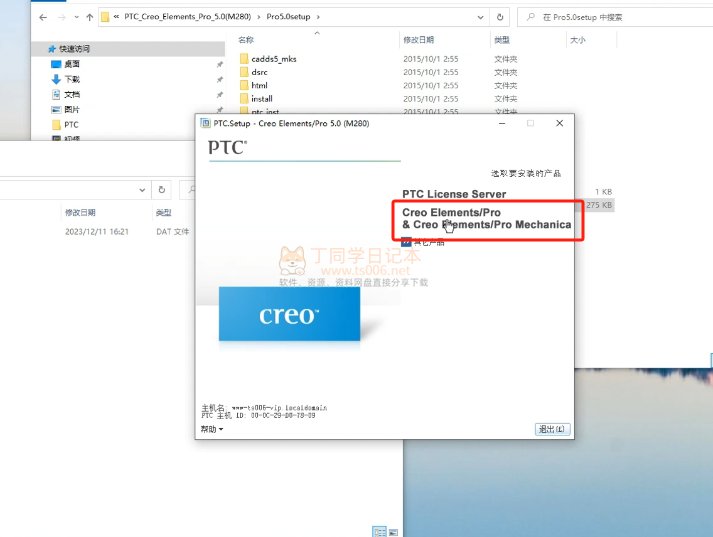Click the dsrc folder icon
The width and height of the screenshot is (713, 537).
click(244, 72)
